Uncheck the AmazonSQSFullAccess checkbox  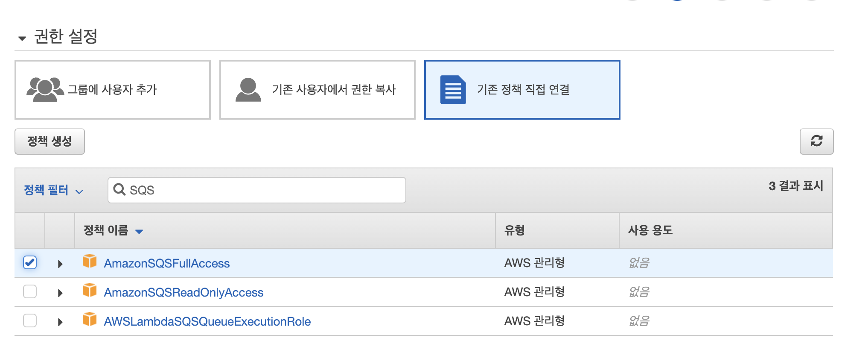[x=30, y=262]
